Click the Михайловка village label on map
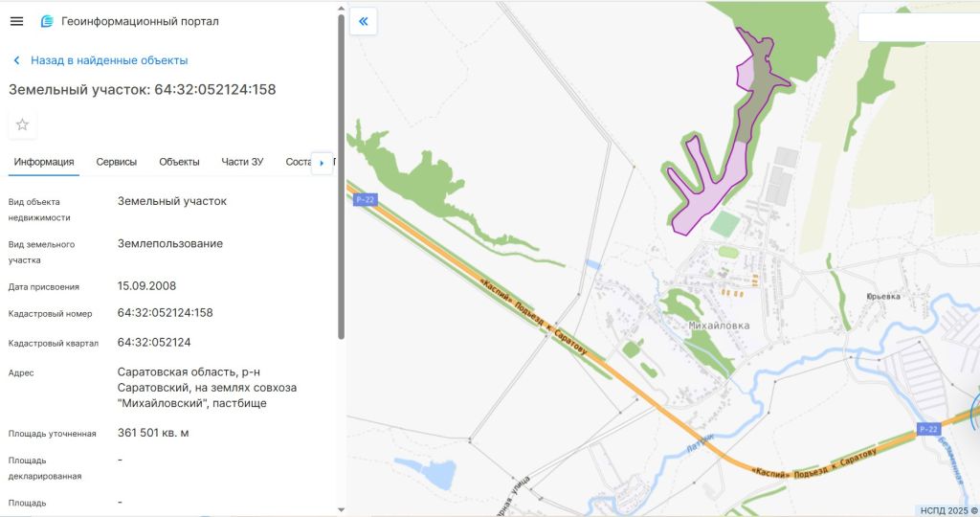Screen dimensions: 980x517 719,326
